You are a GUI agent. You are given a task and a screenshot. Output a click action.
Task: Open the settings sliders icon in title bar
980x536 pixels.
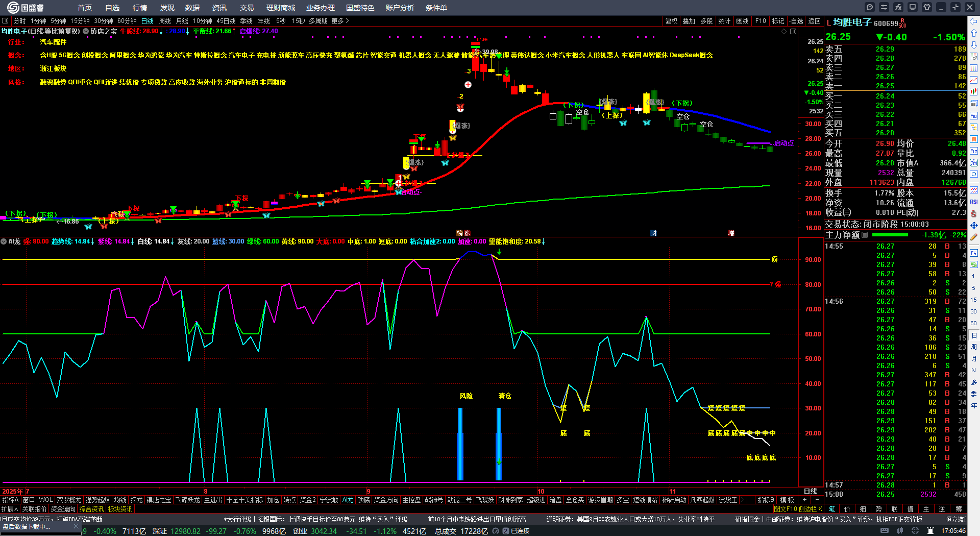884,7
